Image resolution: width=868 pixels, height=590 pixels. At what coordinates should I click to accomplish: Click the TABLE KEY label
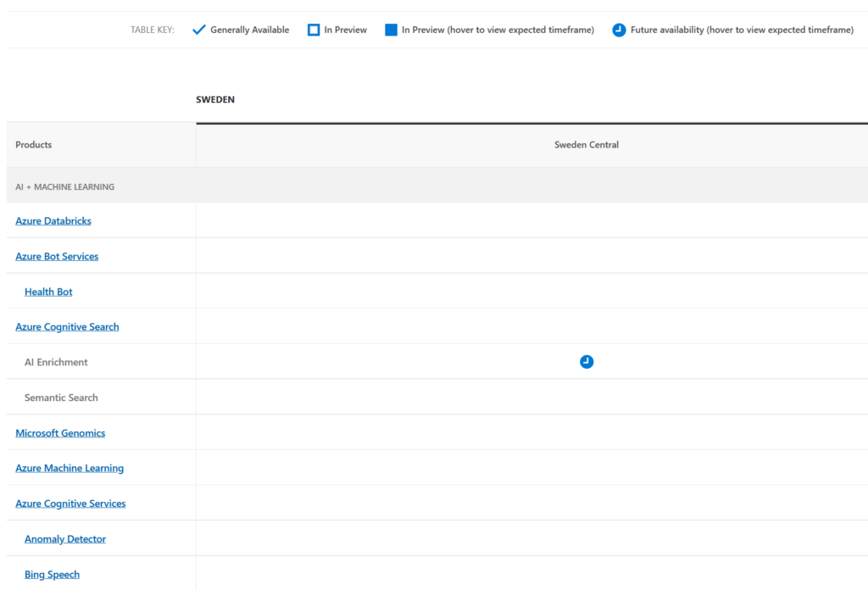tap(153, 30)
